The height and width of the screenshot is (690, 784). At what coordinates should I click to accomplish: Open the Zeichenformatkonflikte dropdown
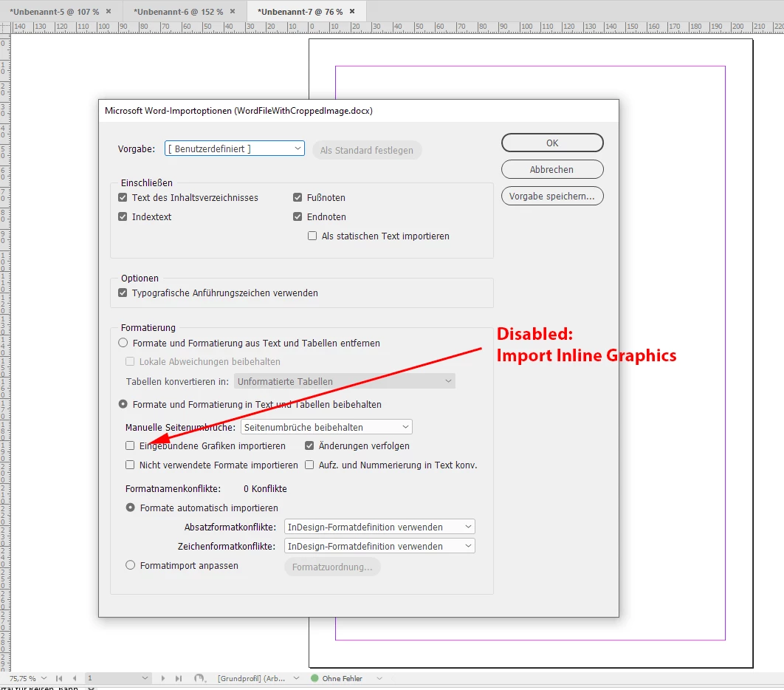tap(379, 547)
